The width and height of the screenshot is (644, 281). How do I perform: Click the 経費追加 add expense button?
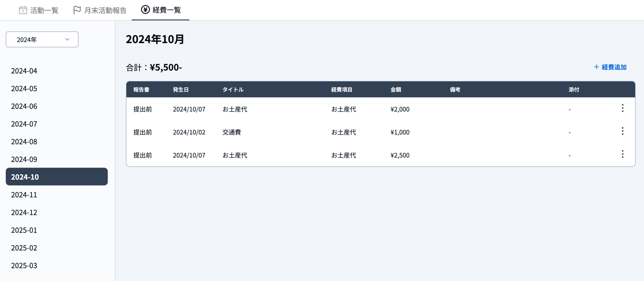click(610, 67)
